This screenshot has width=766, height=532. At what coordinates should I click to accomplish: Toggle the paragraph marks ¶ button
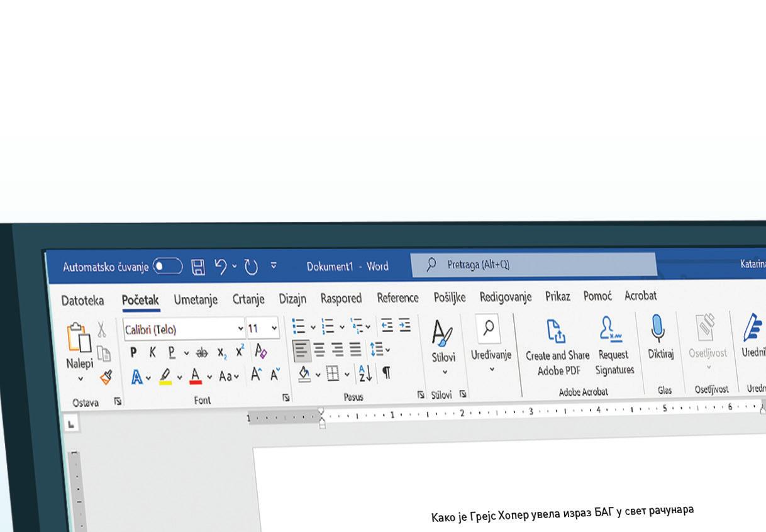point(387,373)
